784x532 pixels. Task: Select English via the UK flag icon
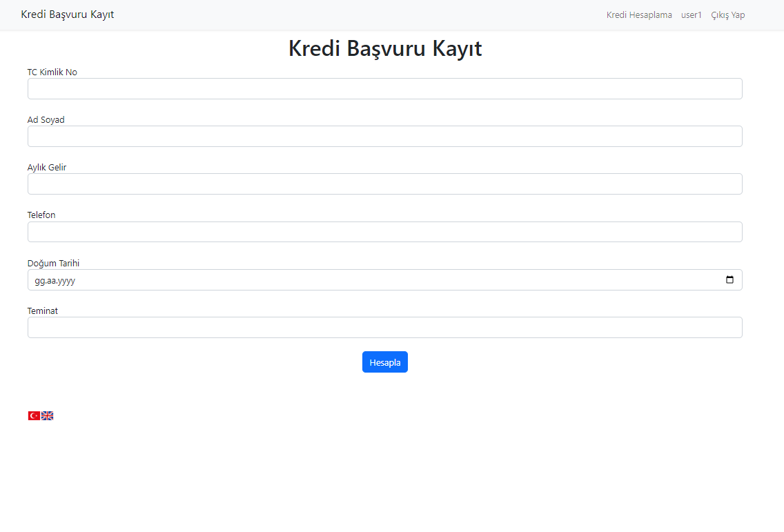(47, 415)
